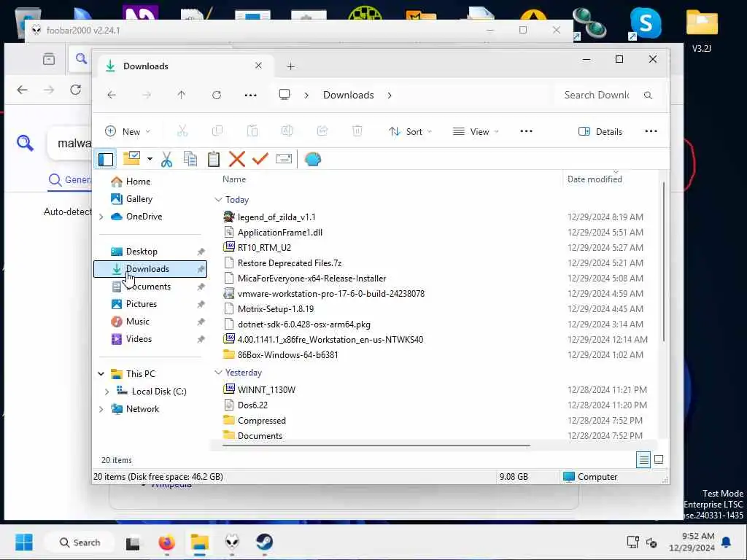
Task: Click the Copy icon in command bar
Action: [217, 131]
